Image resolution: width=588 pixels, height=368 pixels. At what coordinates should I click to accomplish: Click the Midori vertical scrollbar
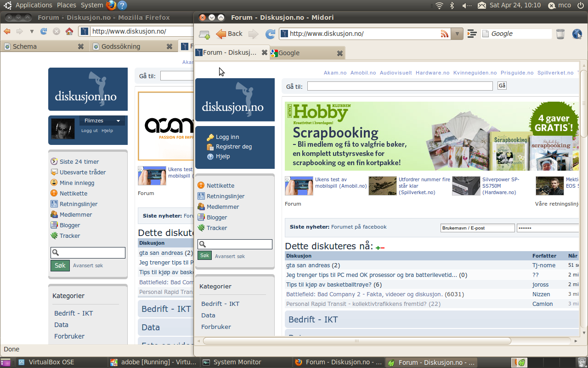(x=583, y=103)
